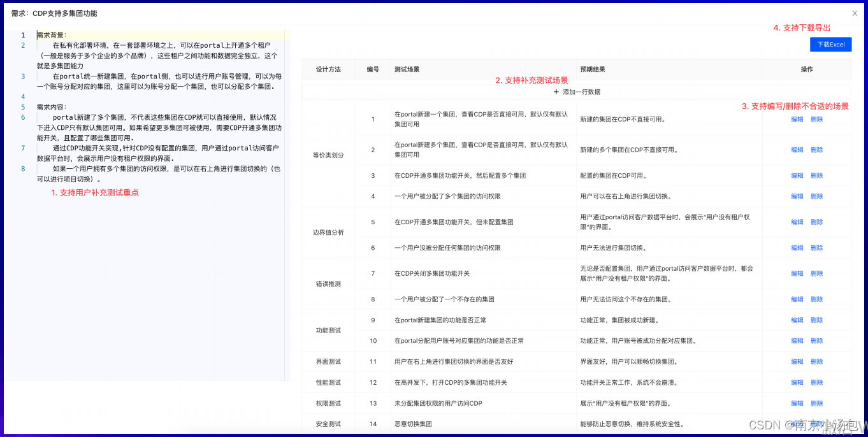868x437 pixels.
Task: Select the 等价类划分 design method cell
Action: click(328, 155)
